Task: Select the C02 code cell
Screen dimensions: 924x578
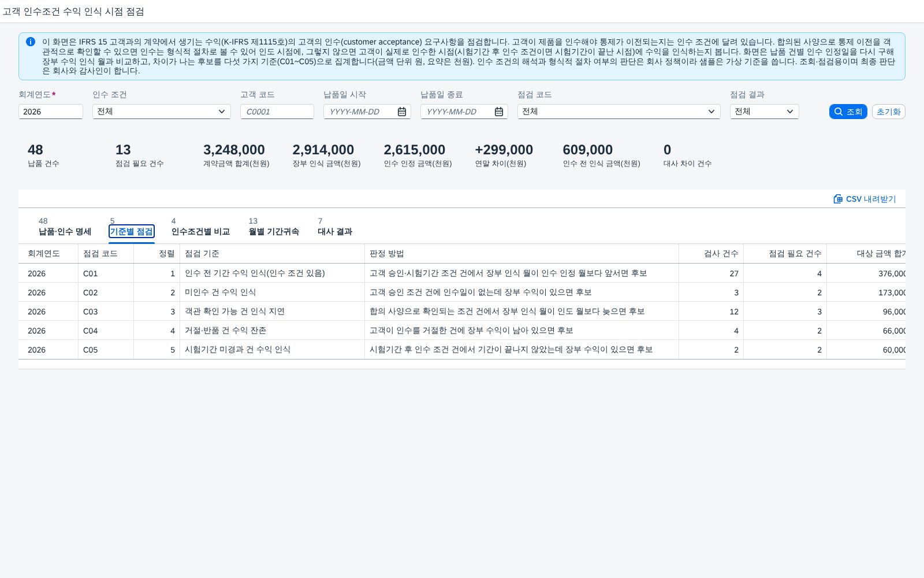Action: (106, 292)
